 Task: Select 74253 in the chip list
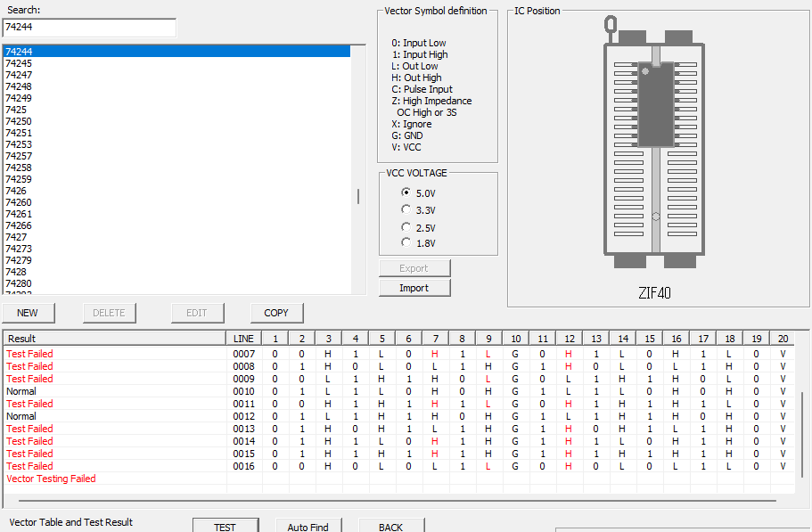(176, 144)
